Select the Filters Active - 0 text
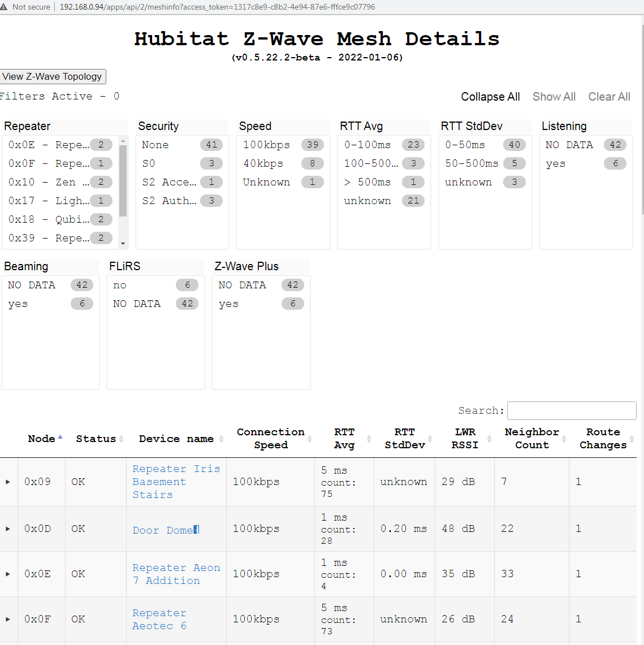 click(x=60, y=96)
